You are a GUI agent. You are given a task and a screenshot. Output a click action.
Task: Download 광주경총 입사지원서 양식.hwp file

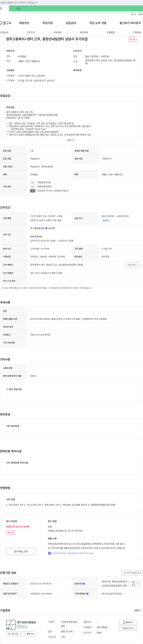72,553
